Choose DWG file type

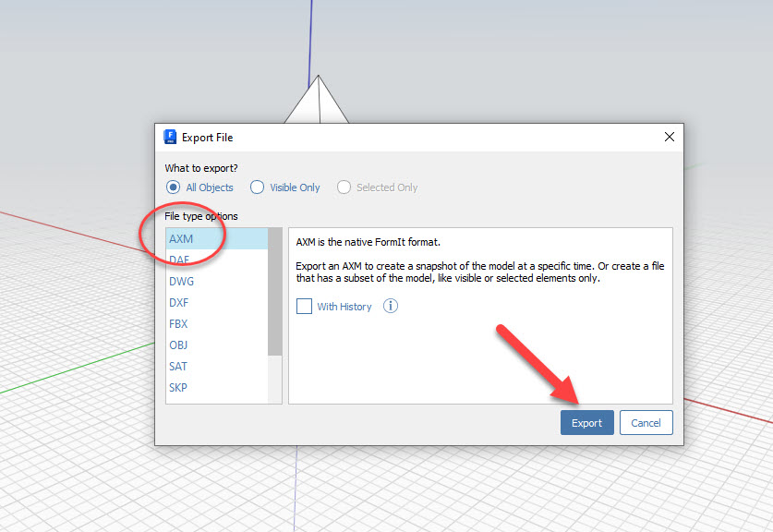(217, 281)
